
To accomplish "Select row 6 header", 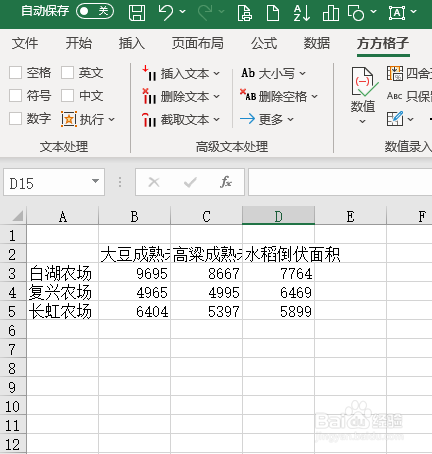I will [13, 330].
